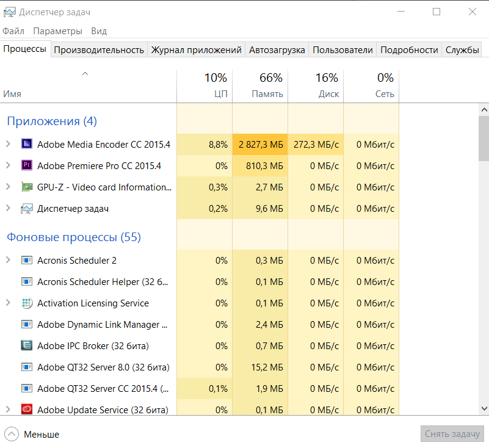Expand the GPU-Z process group
This screenshot has width=489, height=448.
pos(8,187)
